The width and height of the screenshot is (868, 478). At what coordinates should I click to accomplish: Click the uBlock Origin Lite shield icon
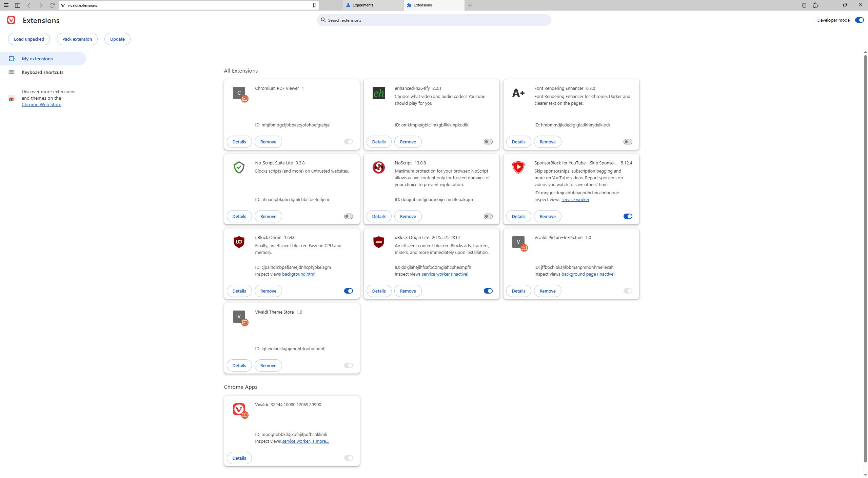point(379,242)
